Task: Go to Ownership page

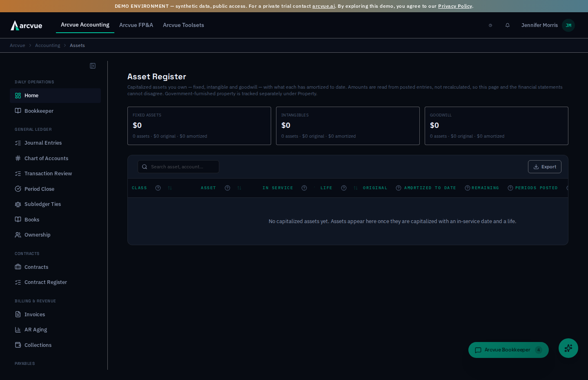Action: coord(55,235)
